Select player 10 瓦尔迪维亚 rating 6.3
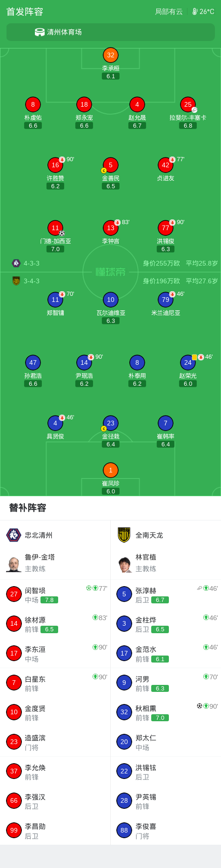 click(111, 321)
